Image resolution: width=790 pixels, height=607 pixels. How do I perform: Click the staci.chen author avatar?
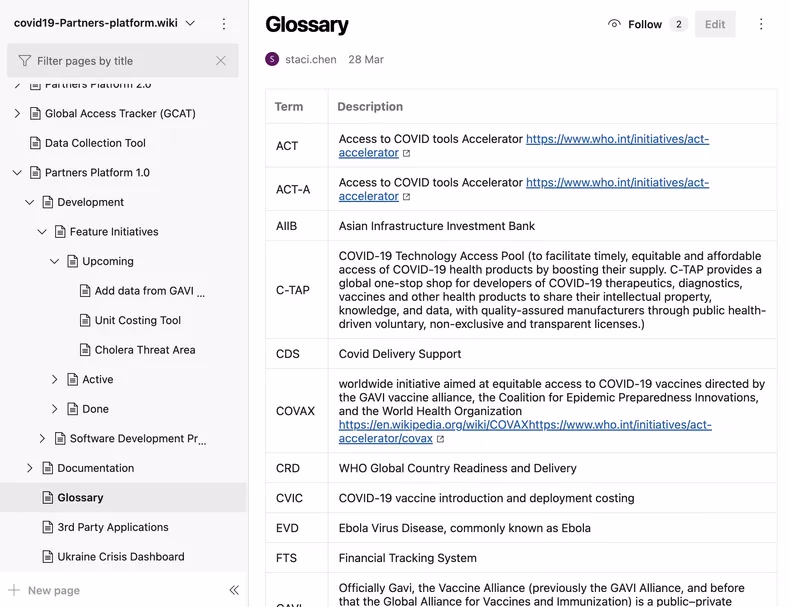[x=272, y=59]
